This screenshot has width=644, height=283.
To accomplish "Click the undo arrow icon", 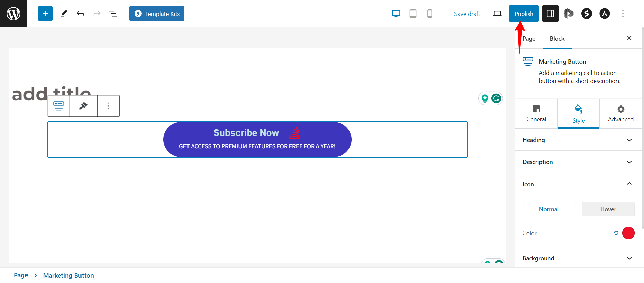I will coord(80,14).
